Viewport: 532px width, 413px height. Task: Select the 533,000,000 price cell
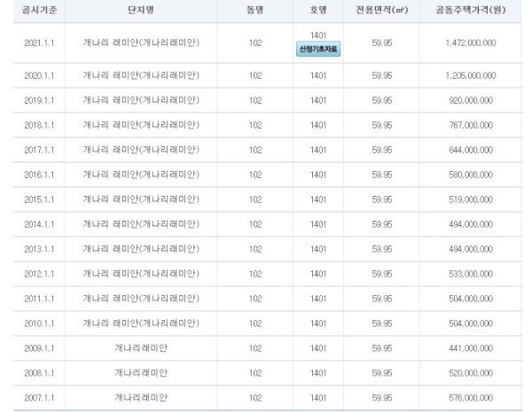[471, 274]
